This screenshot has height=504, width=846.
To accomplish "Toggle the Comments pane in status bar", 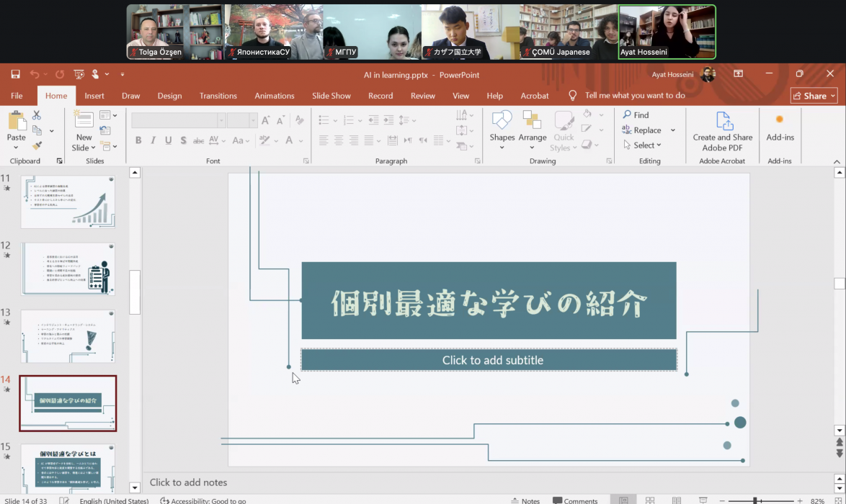I will (x=575, y=500).
